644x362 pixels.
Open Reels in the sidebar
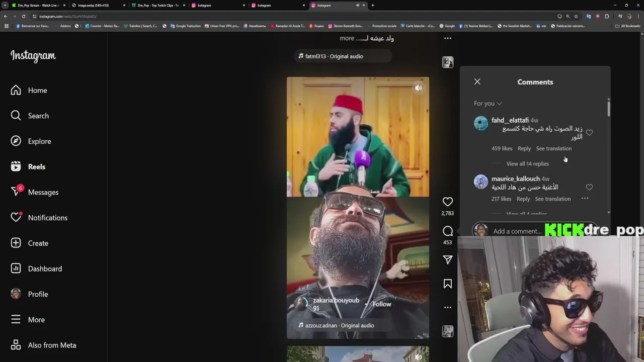click(x=28, y=167)
